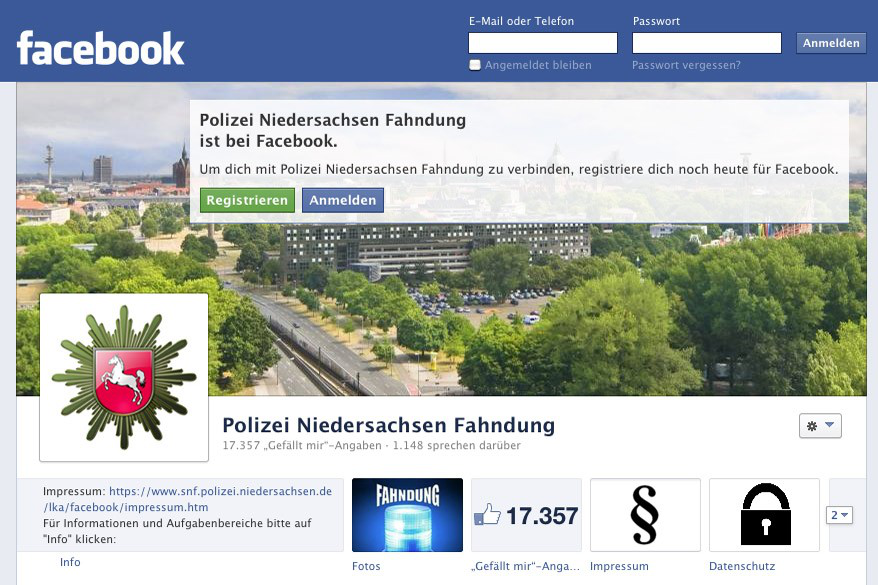Viewport: 878px width, 585px height.
Task: Click the Facebook logo
Action: click(101, 49)
